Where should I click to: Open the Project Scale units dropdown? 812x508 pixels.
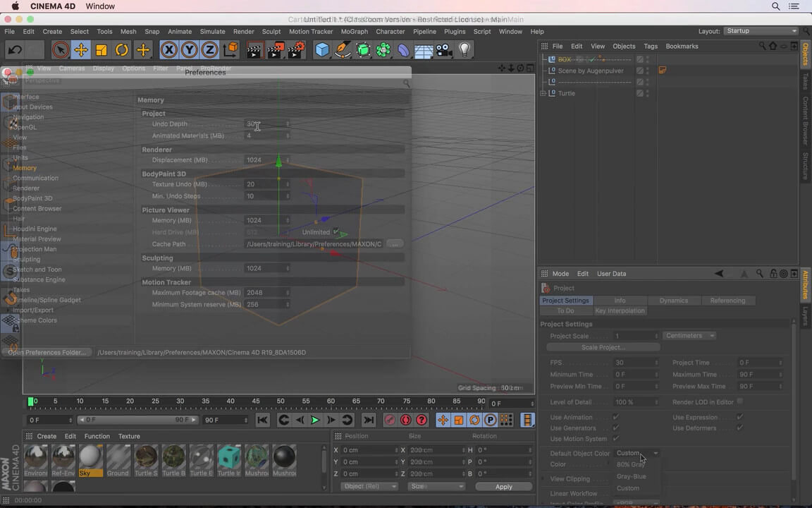pos(689,335)
